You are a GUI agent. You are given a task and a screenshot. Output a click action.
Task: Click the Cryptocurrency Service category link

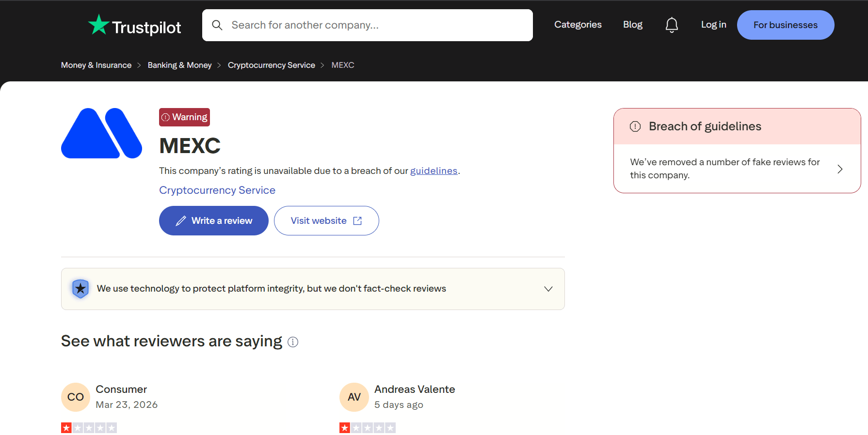pyautogui.click(x=217, y=190)
